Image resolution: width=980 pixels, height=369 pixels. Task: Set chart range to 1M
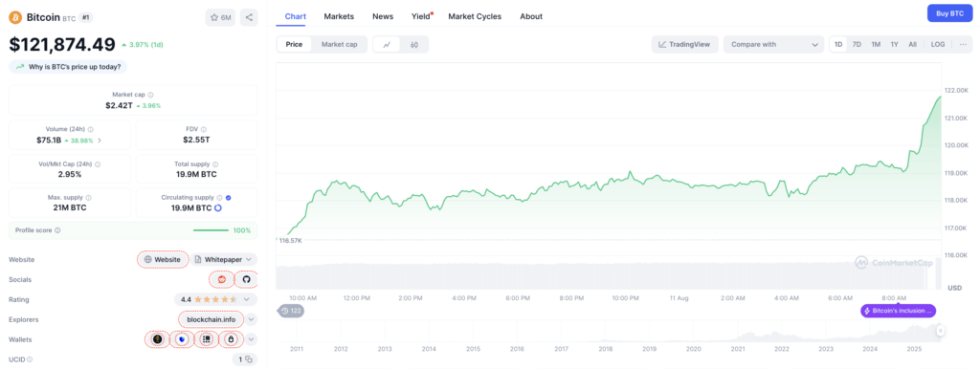(876, 44)
